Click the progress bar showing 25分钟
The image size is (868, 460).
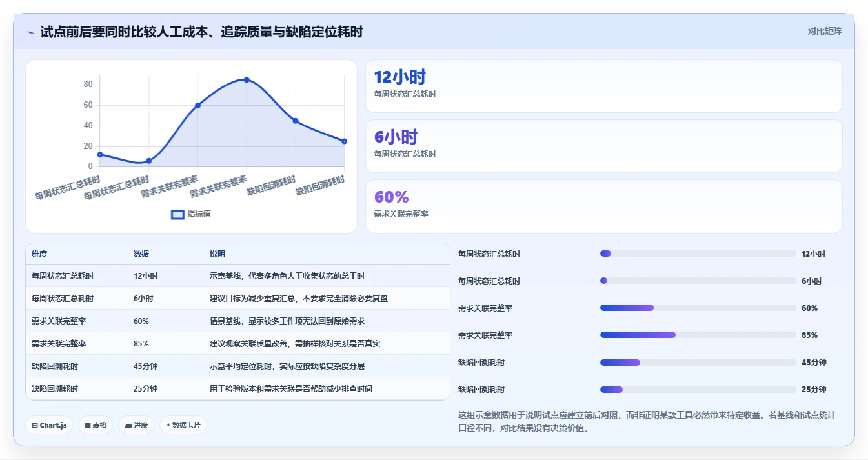698,389
